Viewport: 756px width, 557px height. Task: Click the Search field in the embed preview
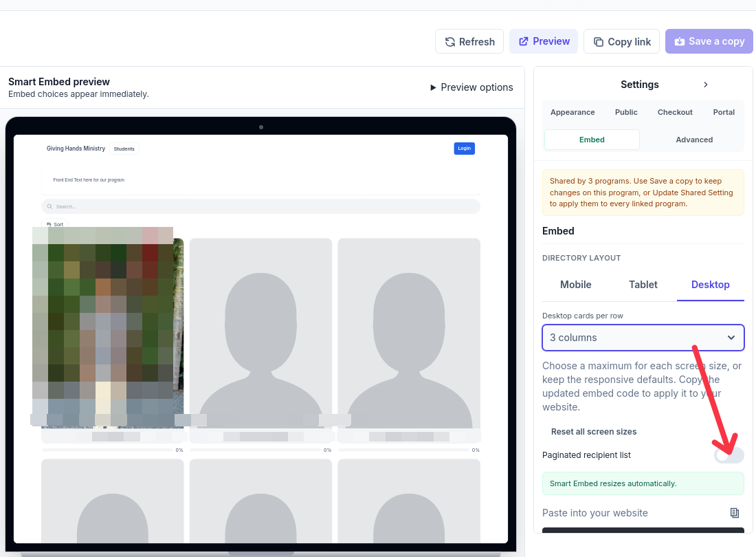click(x=261, y=206)
